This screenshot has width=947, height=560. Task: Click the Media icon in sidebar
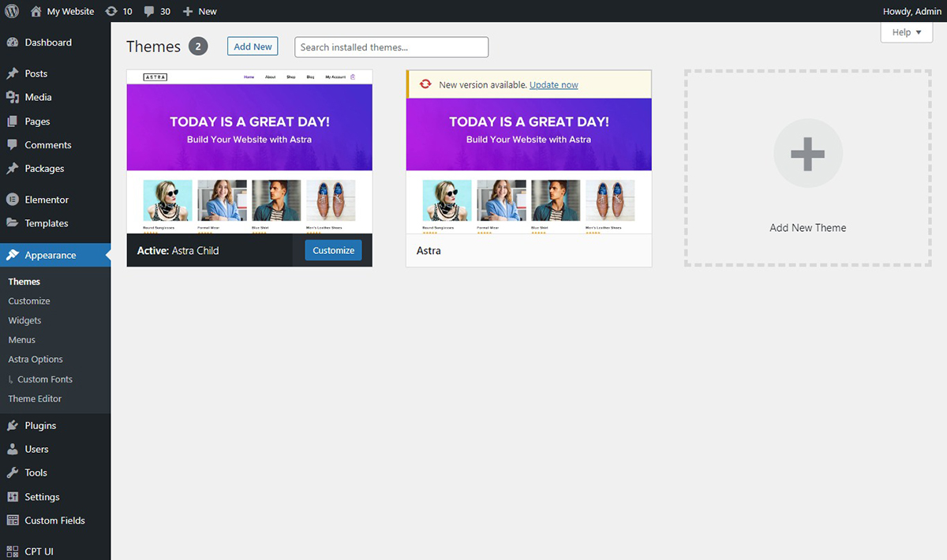(12, 97)
